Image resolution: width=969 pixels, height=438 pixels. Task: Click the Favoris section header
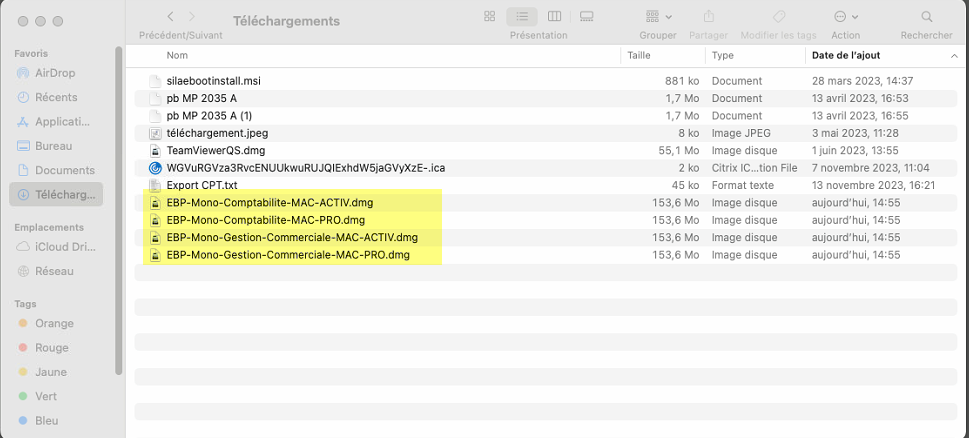tap(31, 54)
